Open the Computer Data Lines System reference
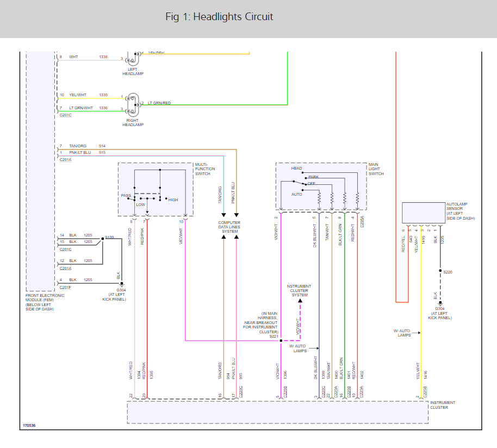Image resolution: width=497 pixels, height=448 pixels. [229, 227]
